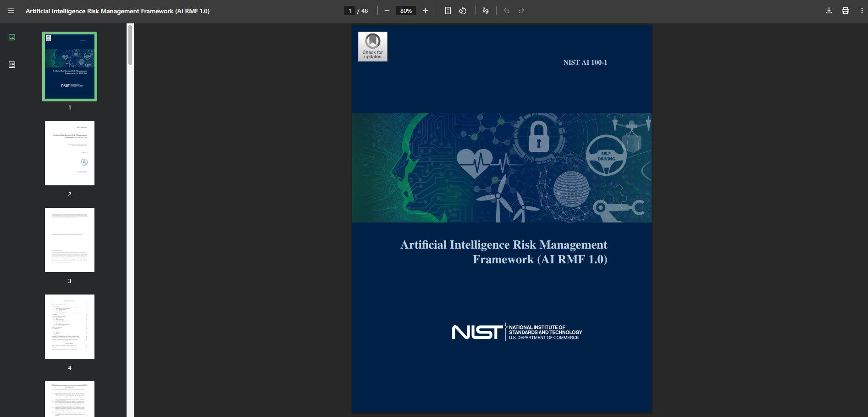Activate the draw annotation tool
The width and height of the screenshot is (868, 417).
(x=486, y=11)
